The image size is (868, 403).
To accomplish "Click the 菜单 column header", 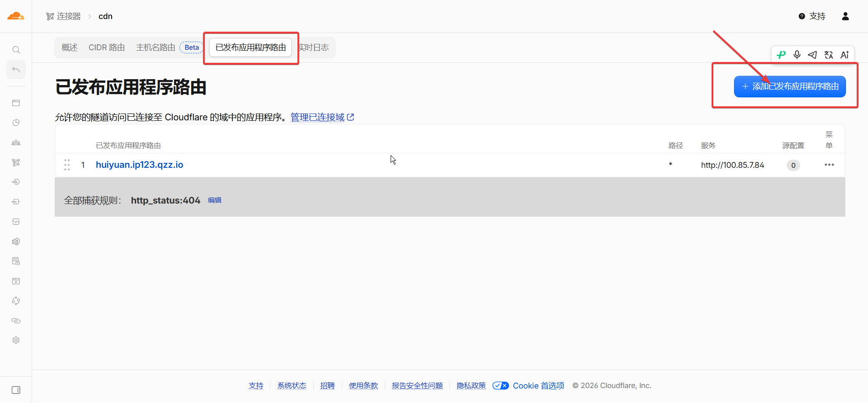I will (829, 140).
